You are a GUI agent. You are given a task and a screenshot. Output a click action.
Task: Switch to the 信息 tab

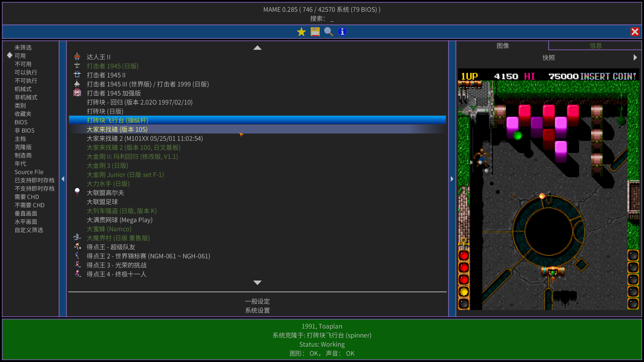coord(595,46)
